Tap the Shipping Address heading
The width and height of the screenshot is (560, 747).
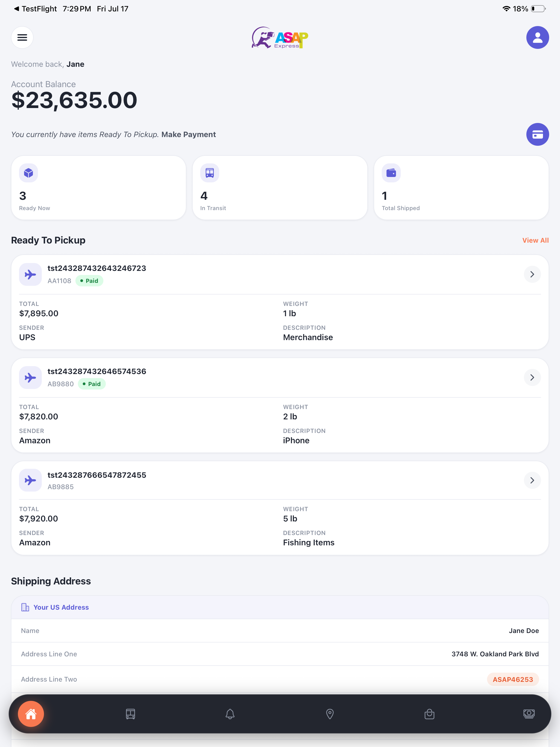[x=51, y=581]
